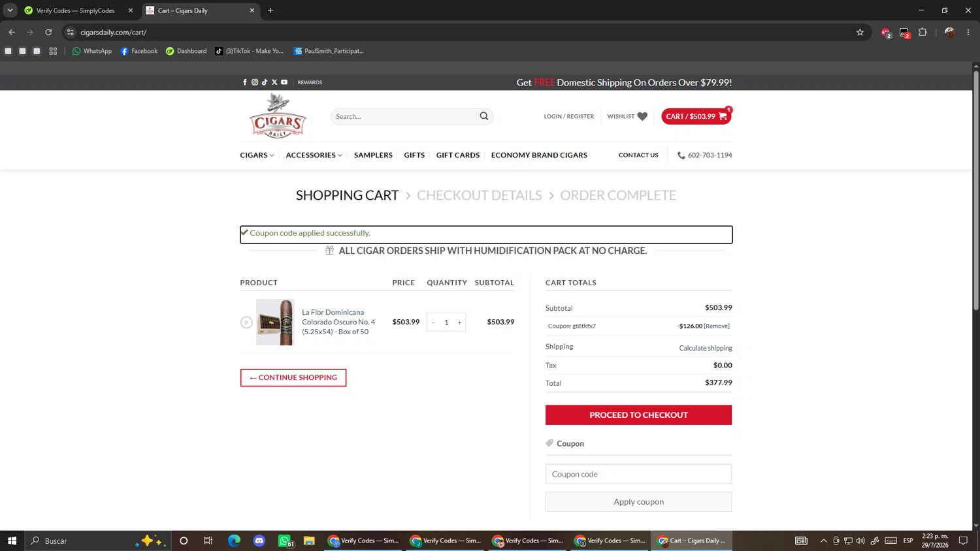Open the X (Twitter) social icon in header
This screenshot has width=980, height=551.
274,82
